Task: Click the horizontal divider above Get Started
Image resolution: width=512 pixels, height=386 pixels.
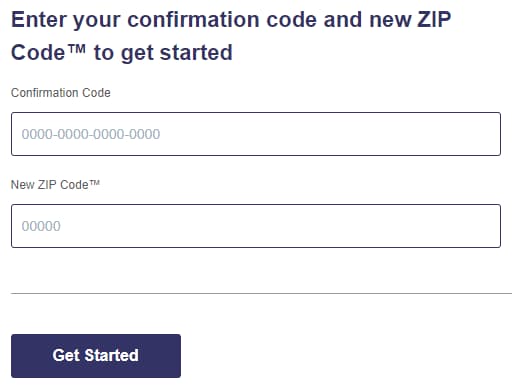Action: pos(261,294)
